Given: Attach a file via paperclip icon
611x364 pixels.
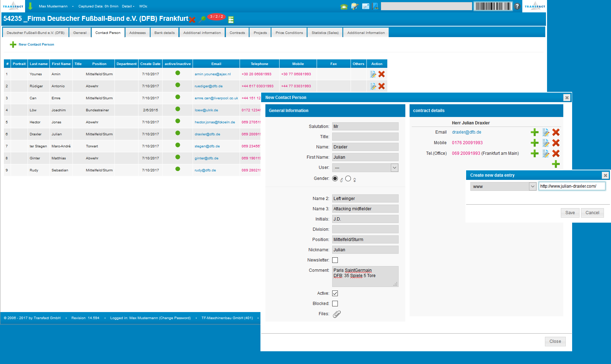Looking at the screenshot, I should point(337,314).
